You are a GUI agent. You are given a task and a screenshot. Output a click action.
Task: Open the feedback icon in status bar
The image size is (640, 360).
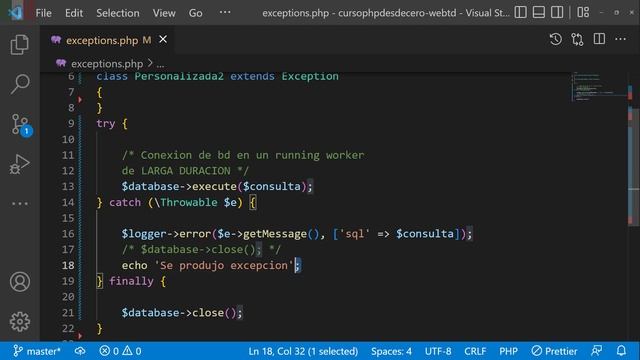596,351
